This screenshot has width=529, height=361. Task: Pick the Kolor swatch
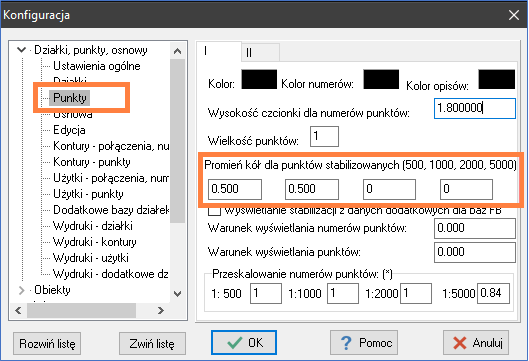tap(259, 79)
